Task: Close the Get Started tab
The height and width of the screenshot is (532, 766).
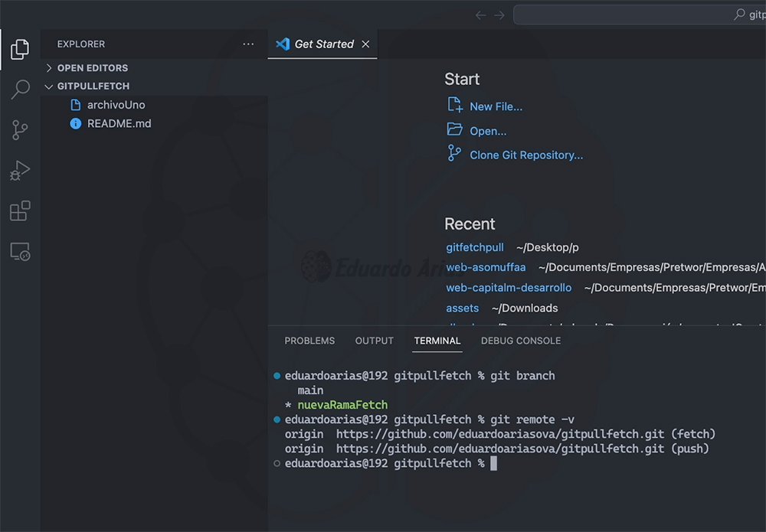Action: coord(365,44)
